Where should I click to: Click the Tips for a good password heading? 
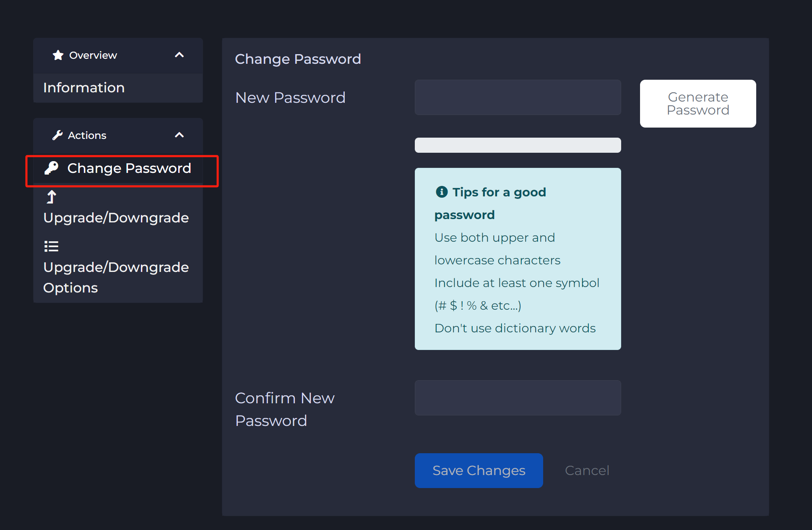point(490,204)
